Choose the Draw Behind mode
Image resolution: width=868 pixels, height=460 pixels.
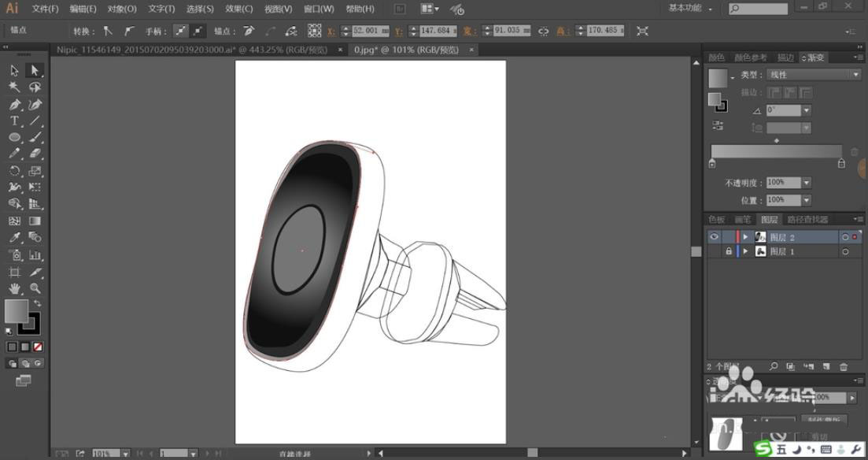coord(25,364)
